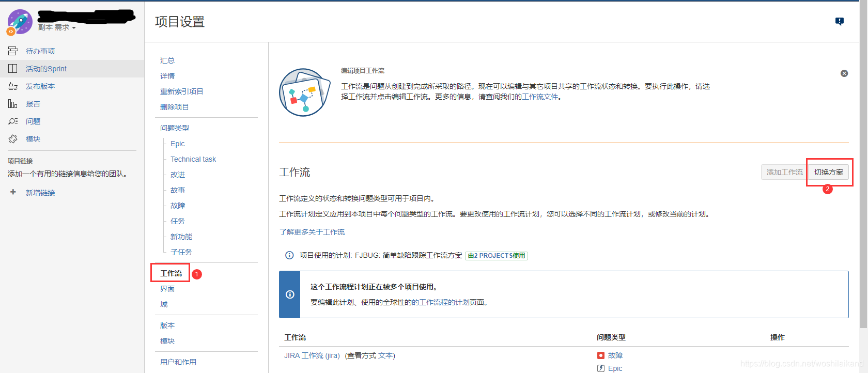The image size is (868, 373).
Task: Click the 添加工作流 button
Action: 784,172
